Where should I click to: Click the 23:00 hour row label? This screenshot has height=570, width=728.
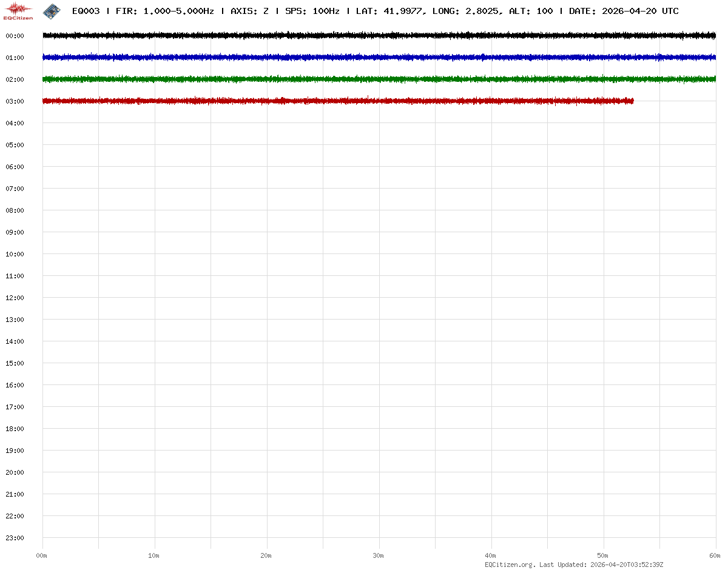(15, 538)
